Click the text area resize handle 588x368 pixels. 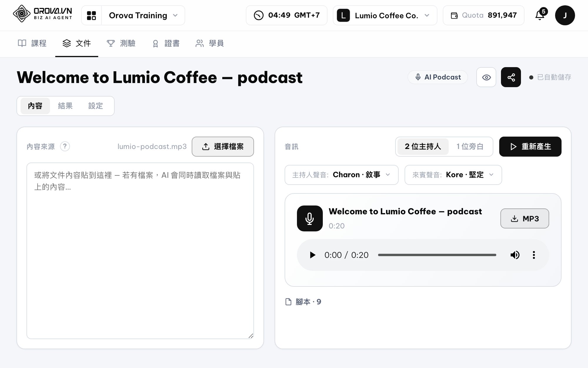tap(251, 336)
